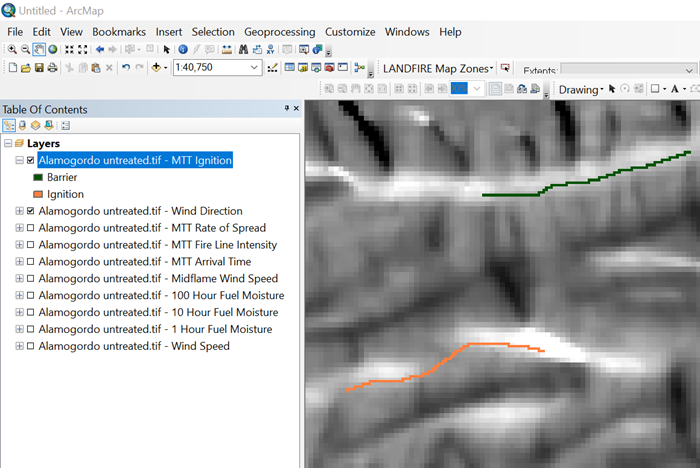Viewport: 700px width, 468px height.
Task: Turn on 10 Hour Fuel Moisture layer
Action: click(30, 312)
